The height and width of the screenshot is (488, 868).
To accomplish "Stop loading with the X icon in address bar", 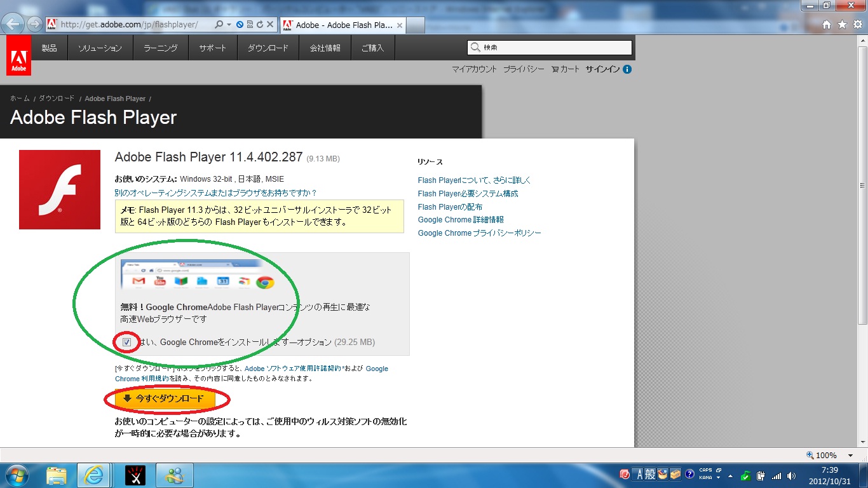I will pos(270,25).
